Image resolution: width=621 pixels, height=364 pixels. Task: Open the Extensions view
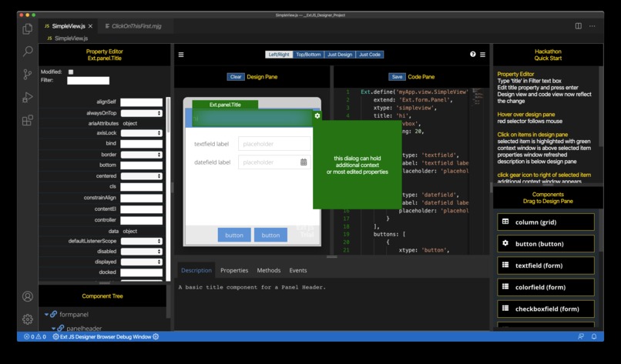pyautogui.click(x=27, y=120)
